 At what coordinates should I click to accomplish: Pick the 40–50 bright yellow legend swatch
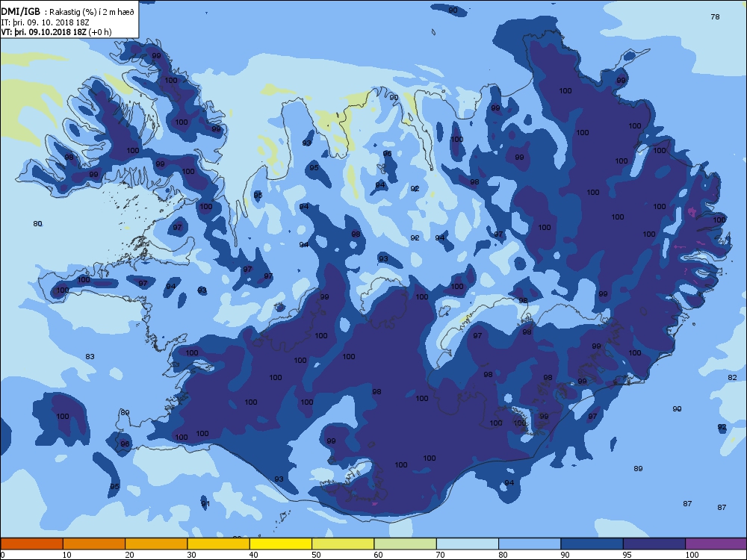pos(281,544)
